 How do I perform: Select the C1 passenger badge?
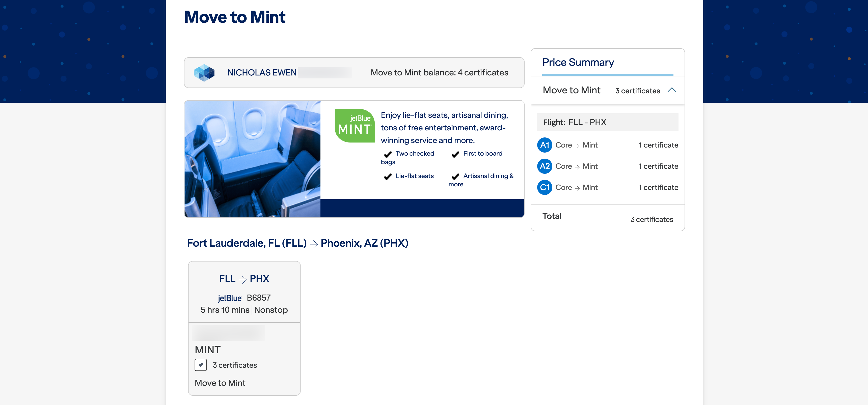point(544,188)
